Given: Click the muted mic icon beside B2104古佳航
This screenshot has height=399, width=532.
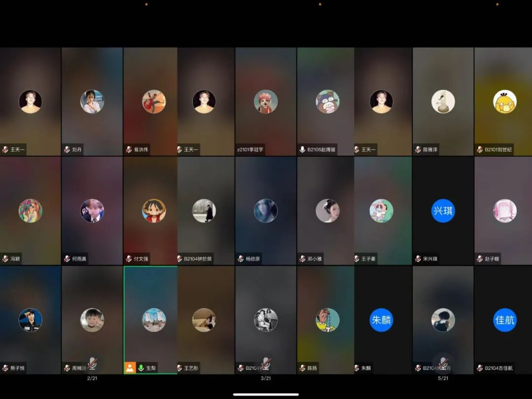Looking at the screenshot, I should 480,368.
